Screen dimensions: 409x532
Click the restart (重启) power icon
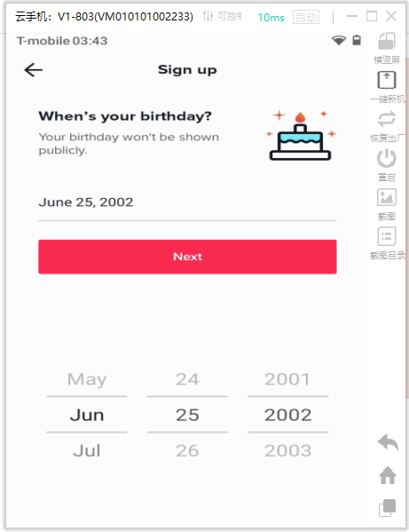click(x=387, y=158)
